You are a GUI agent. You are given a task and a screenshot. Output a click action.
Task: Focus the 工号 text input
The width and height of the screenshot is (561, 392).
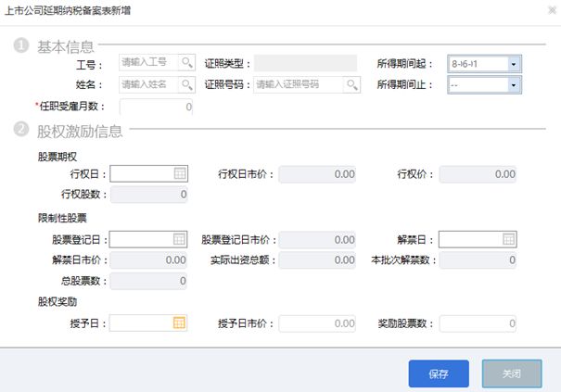(148, 63)
